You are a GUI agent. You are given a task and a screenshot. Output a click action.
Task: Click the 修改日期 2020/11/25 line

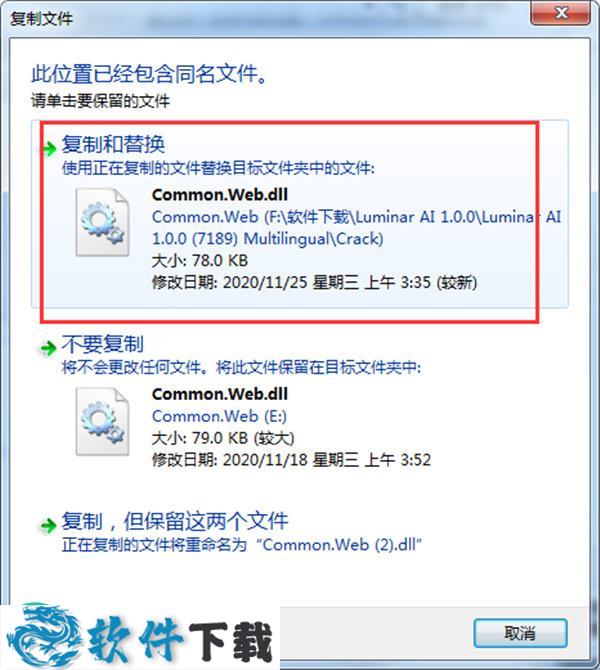click(x=315, y=282)
